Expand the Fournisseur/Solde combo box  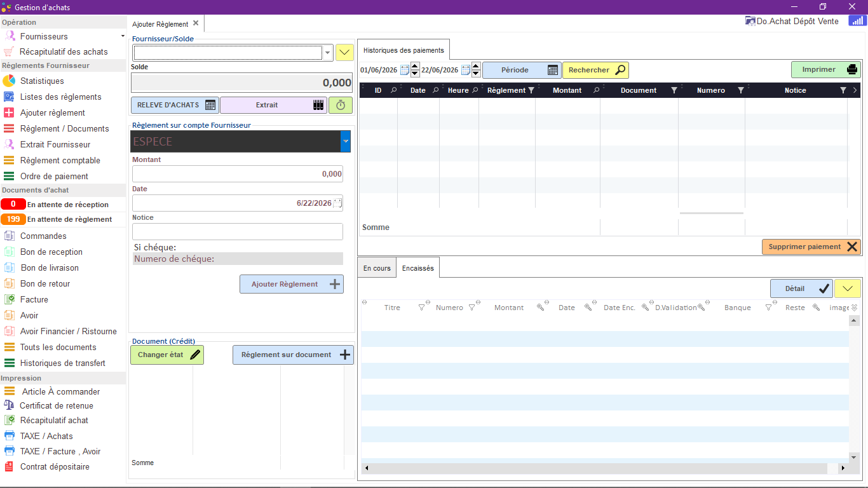pos(328,53)
